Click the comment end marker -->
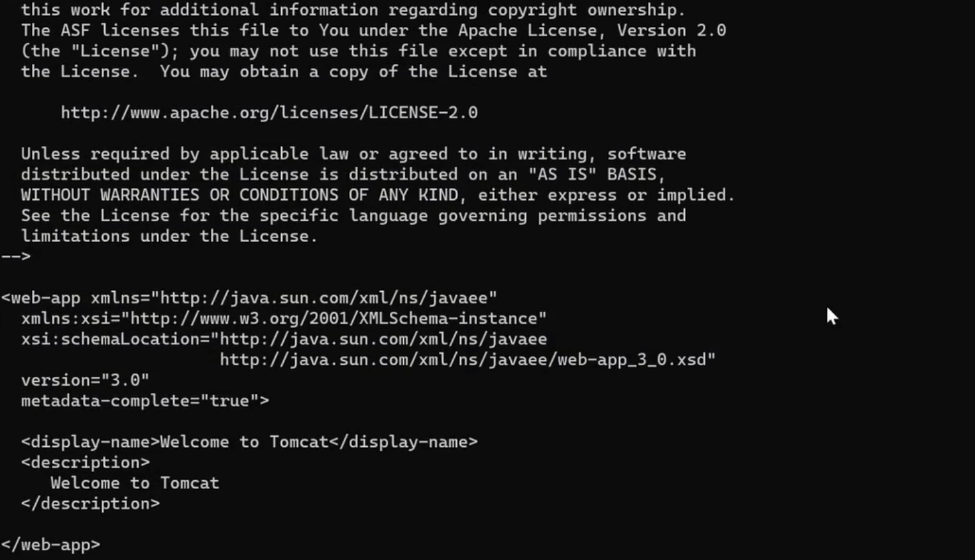 pos(16,257)
